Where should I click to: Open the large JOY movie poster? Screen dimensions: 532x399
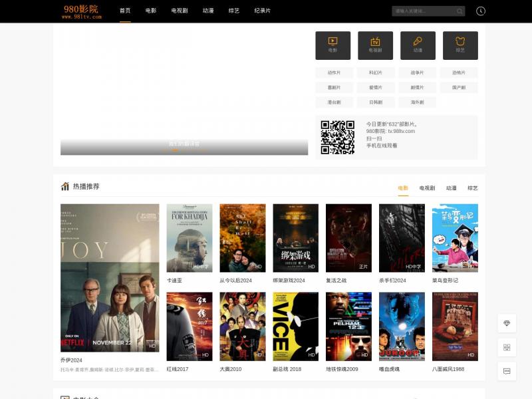pyautogui.click(x=110, y=277)
